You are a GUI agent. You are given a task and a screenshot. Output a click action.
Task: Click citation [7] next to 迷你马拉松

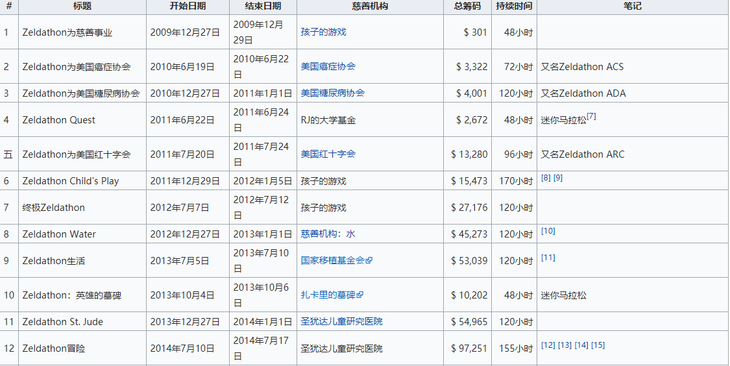(591, 116)
